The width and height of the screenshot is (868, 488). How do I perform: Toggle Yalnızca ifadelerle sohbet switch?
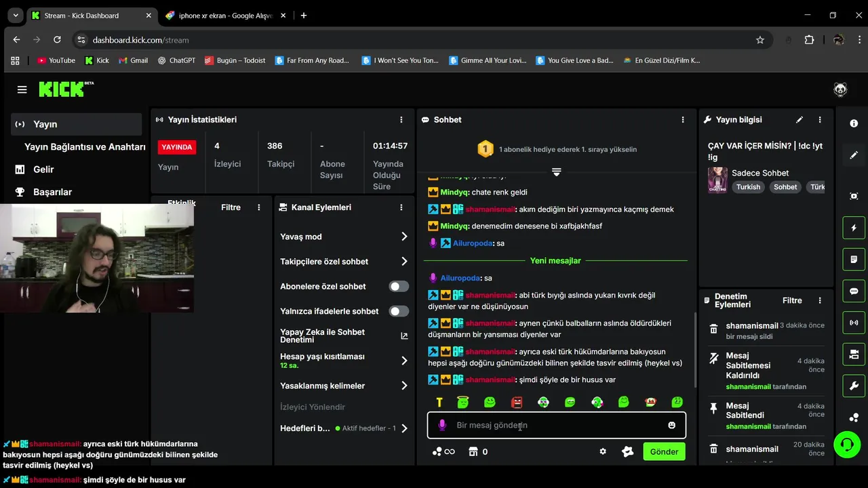tap(399, 311)
